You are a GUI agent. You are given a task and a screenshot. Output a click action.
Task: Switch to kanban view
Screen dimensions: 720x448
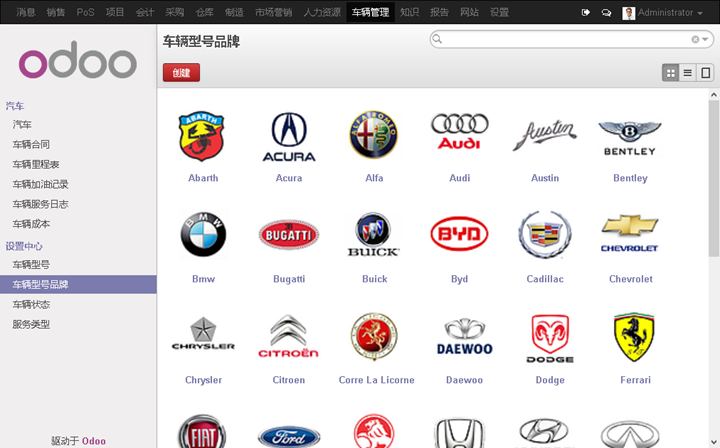670,73
